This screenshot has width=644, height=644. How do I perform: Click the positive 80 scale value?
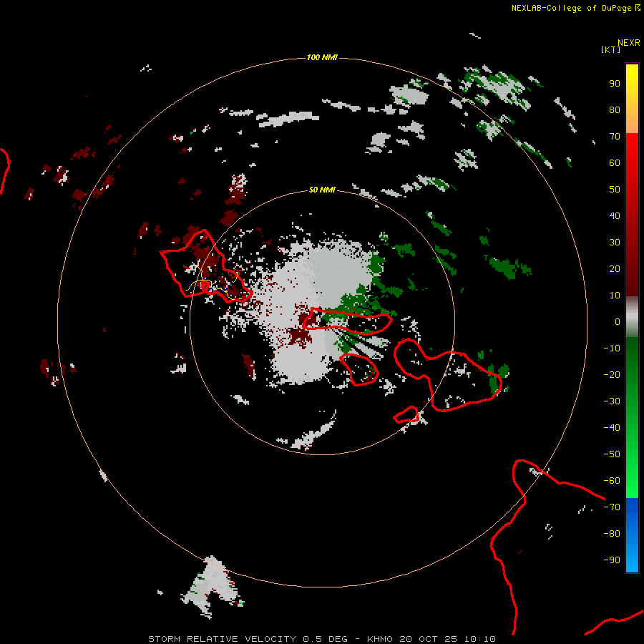pos(615,109)
